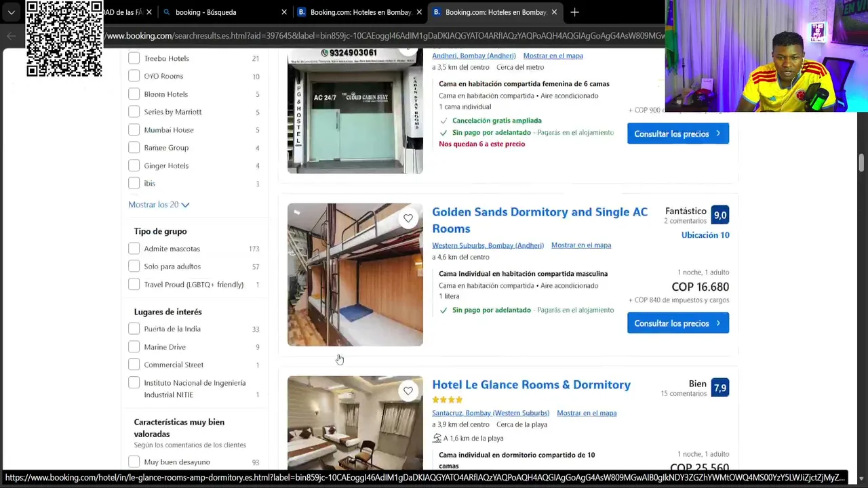The width and height of the screenshot is (868, 488).
Task: Check the Series by Marriott filter
Action: [x=134, y=112]
